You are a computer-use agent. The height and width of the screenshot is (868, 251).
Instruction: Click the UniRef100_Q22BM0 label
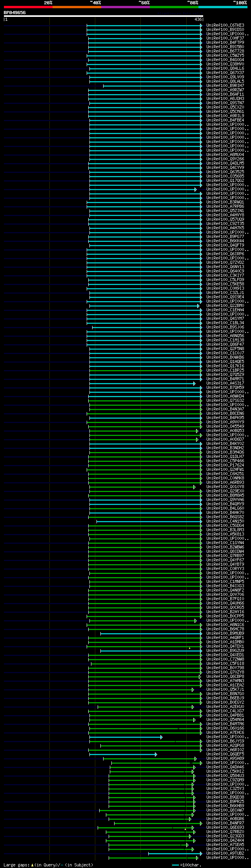click(225, 306)
